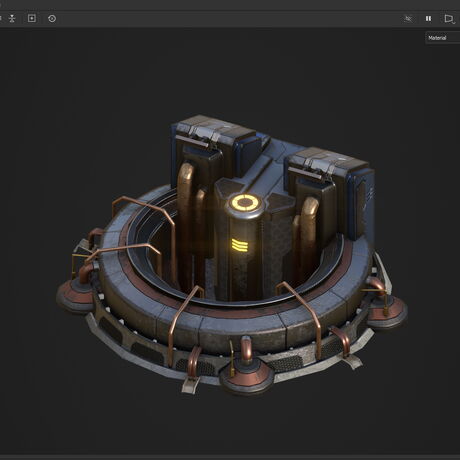The width and height of the screenshot is (460, 460).
Task: Toggle the symmetry tool icon
Action: point(12,18)
